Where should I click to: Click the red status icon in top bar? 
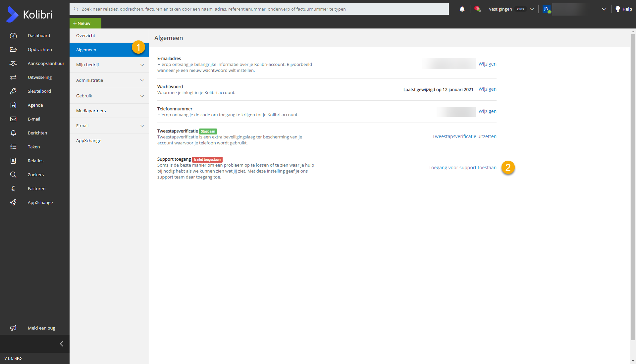(477, 9)
